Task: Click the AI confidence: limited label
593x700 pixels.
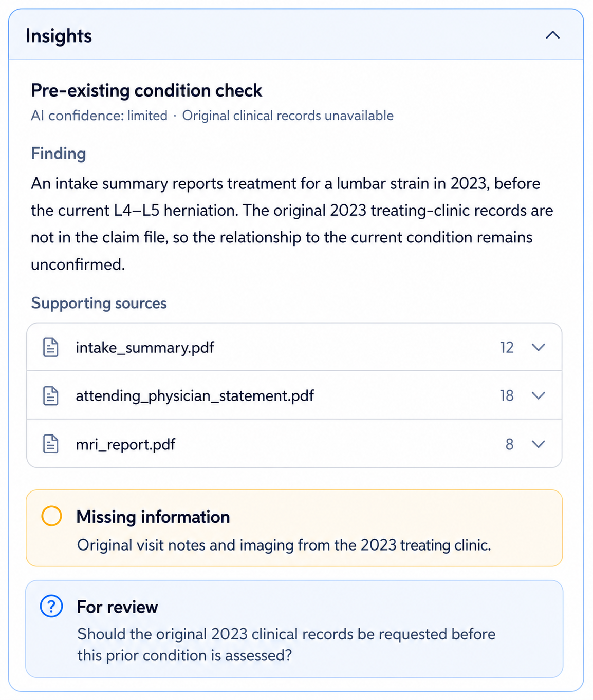Action: pyautogui.click(x=99, y=116)
